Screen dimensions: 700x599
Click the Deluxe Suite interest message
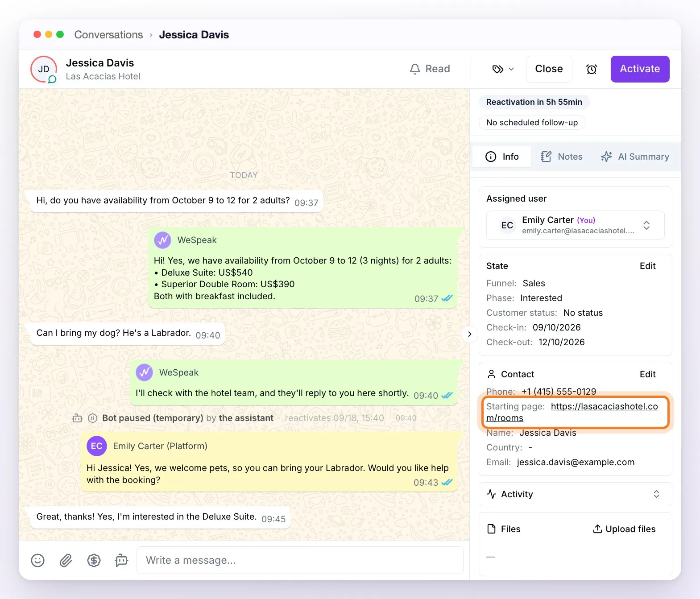click(x=161, y=517)
